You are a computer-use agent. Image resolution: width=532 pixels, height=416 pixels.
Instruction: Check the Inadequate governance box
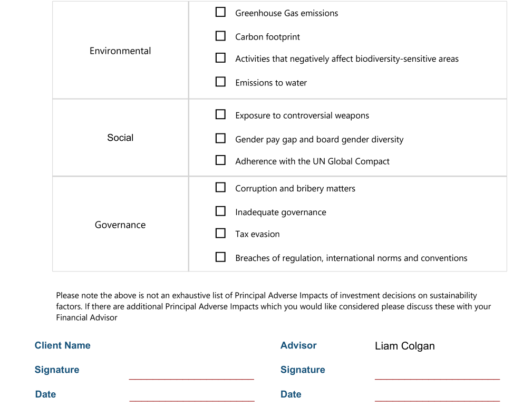220,211
